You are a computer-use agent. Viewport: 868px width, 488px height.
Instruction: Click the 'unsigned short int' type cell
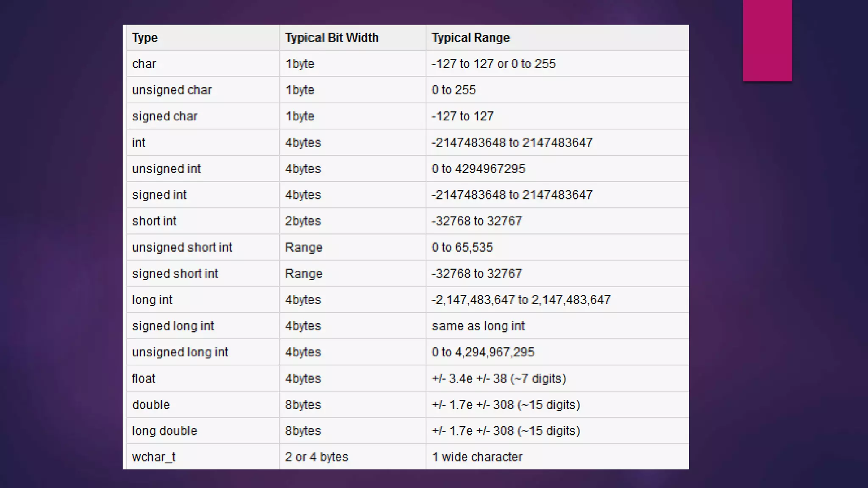click(182, 247)
